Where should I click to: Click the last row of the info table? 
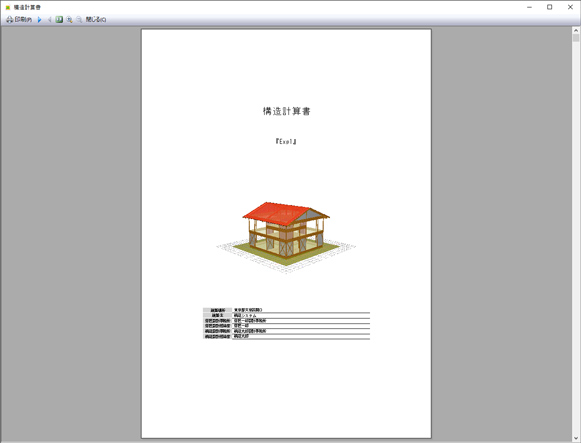tap(286, 337)
